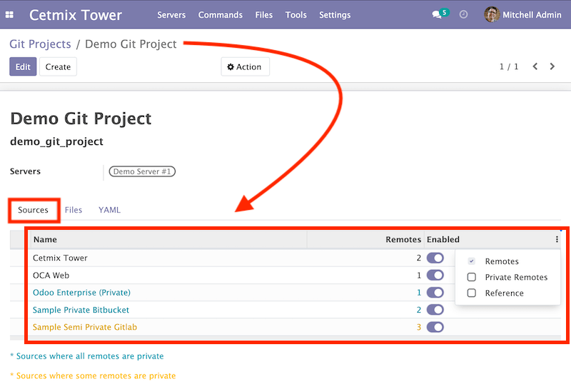This screenshot has width=571, height=392.
Task: Toggle Enabled switch for Odoo Enterprise
Action: (x=435, y=293)
